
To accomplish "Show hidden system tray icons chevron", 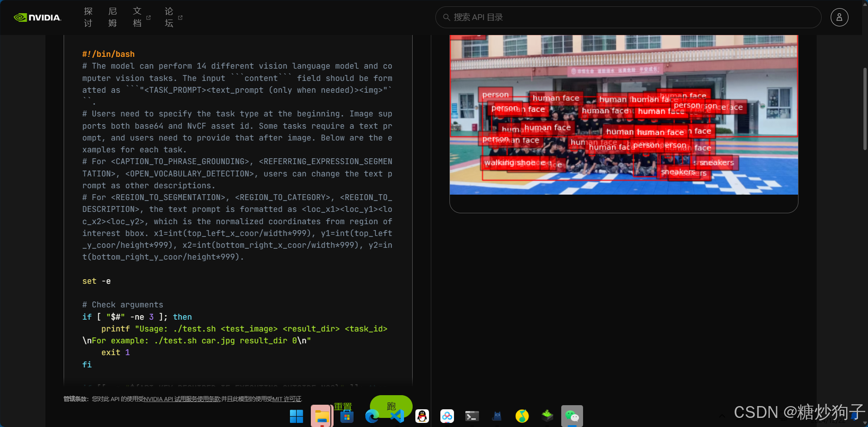I will (x=722, y=416).
